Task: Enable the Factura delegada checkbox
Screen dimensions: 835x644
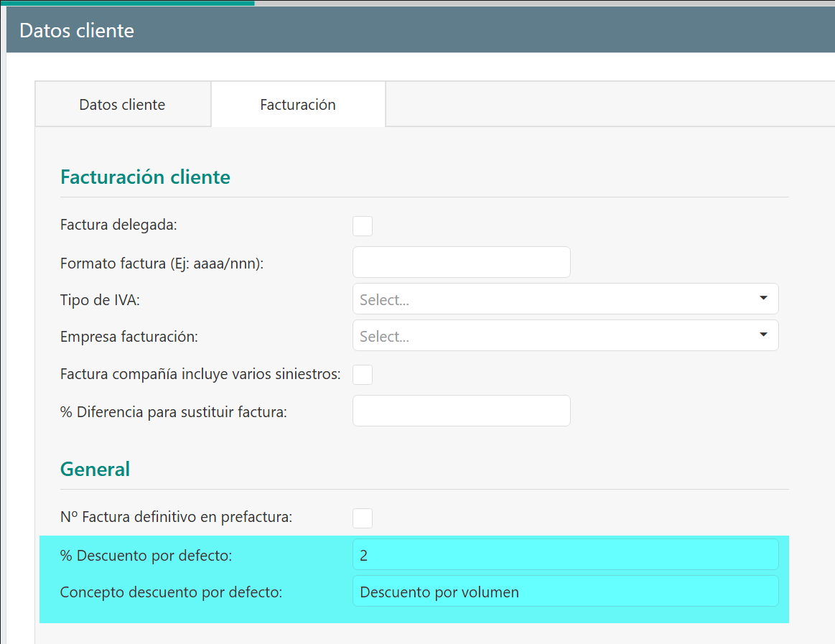Action: tap(363, 225)
